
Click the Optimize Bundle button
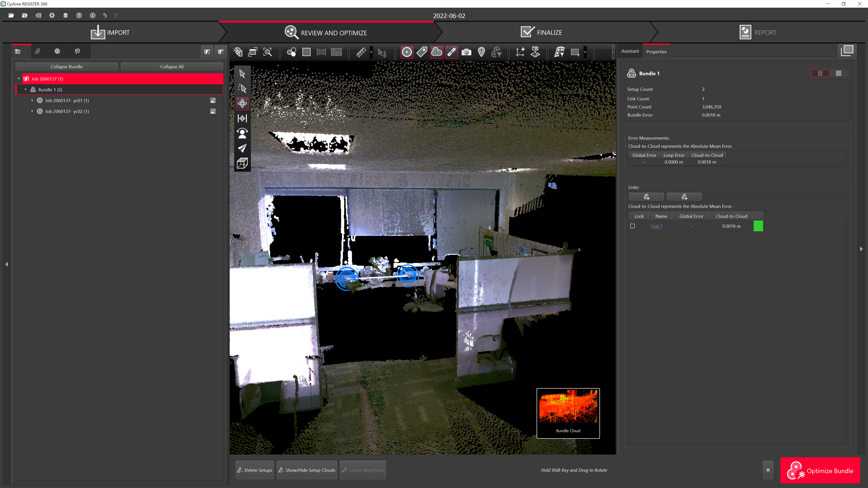820,470
